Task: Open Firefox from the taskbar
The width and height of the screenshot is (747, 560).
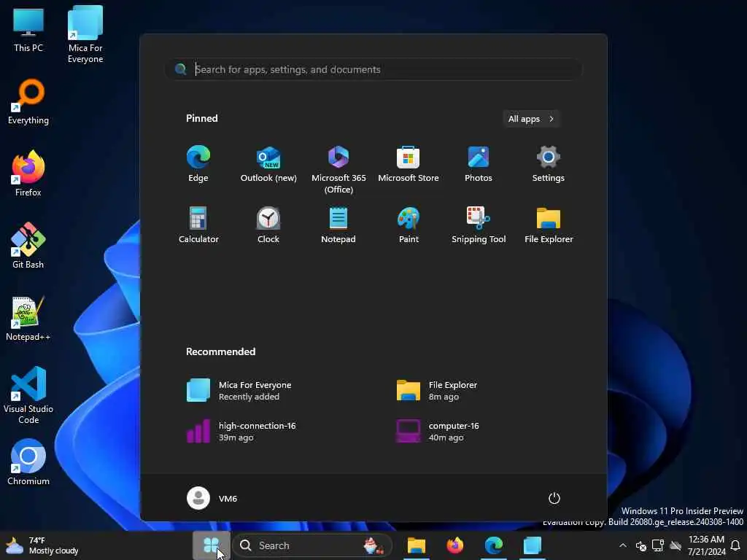Action: (455, 545)
